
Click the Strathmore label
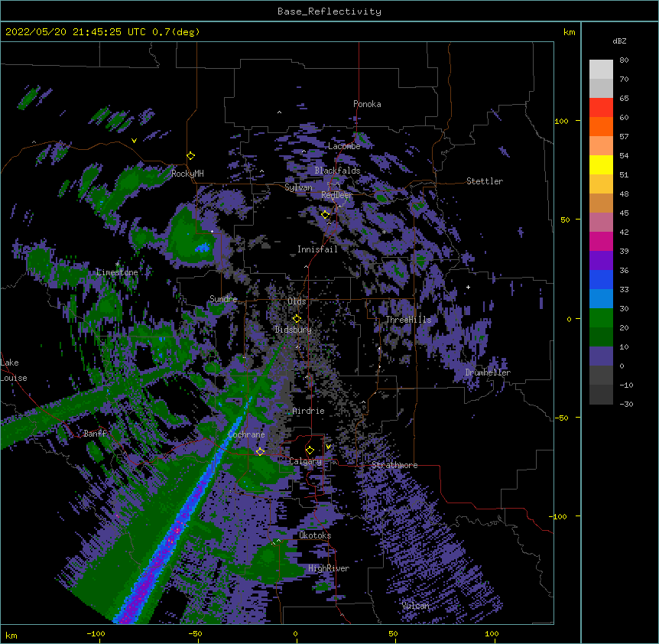coord(394,465)
